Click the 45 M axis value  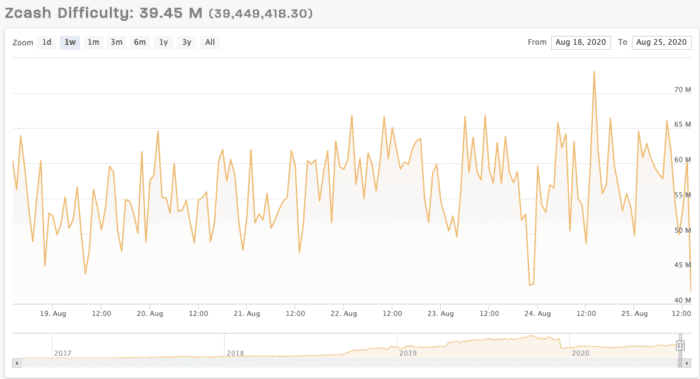coord(683,265)
